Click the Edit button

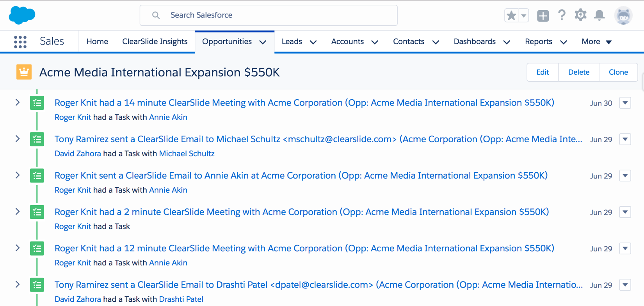pos(543,72)
